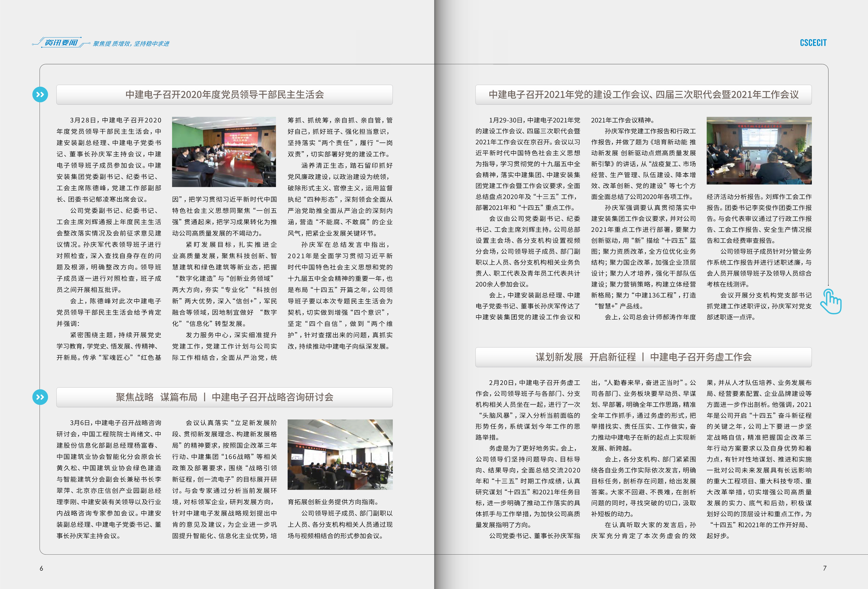Click paragraph starting 3月28日, 中建电子召开2020
The image size is (868, 589).
pyautogui.click(x=109, y=160)
